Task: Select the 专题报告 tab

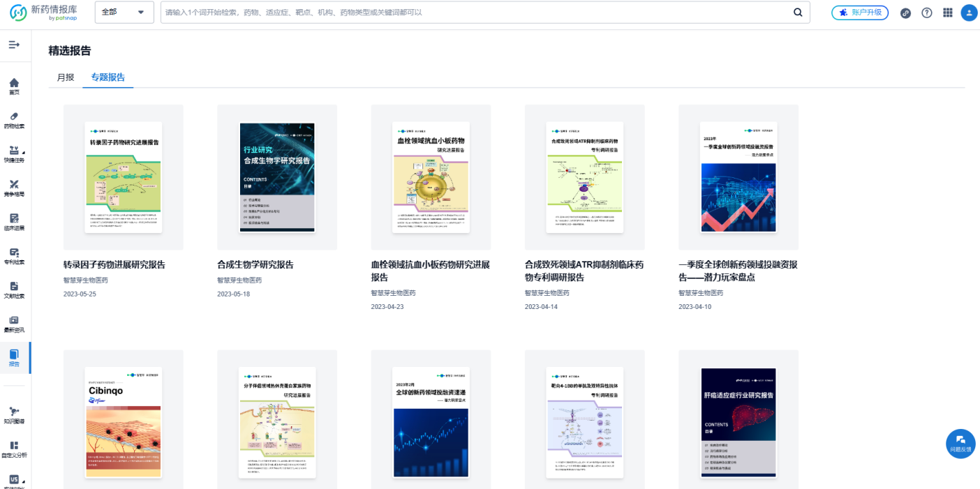Action: pos(108,77)
